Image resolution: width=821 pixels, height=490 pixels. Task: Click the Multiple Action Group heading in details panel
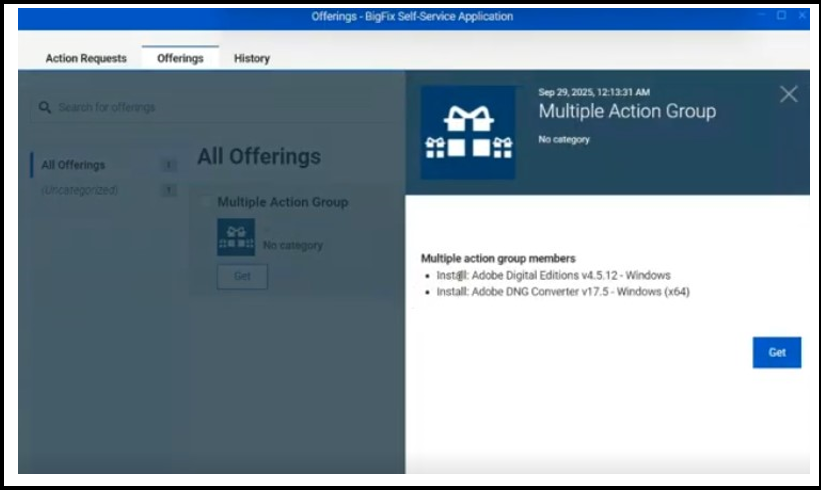(x=627, y=111)
